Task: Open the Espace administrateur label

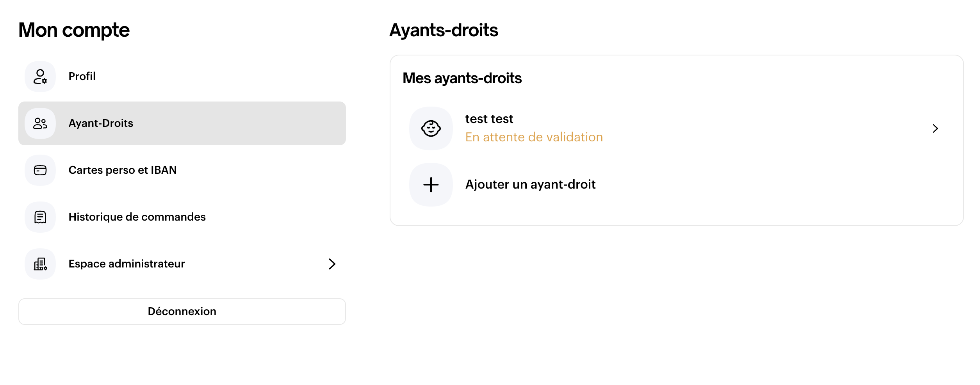Action: click(127, 264)
